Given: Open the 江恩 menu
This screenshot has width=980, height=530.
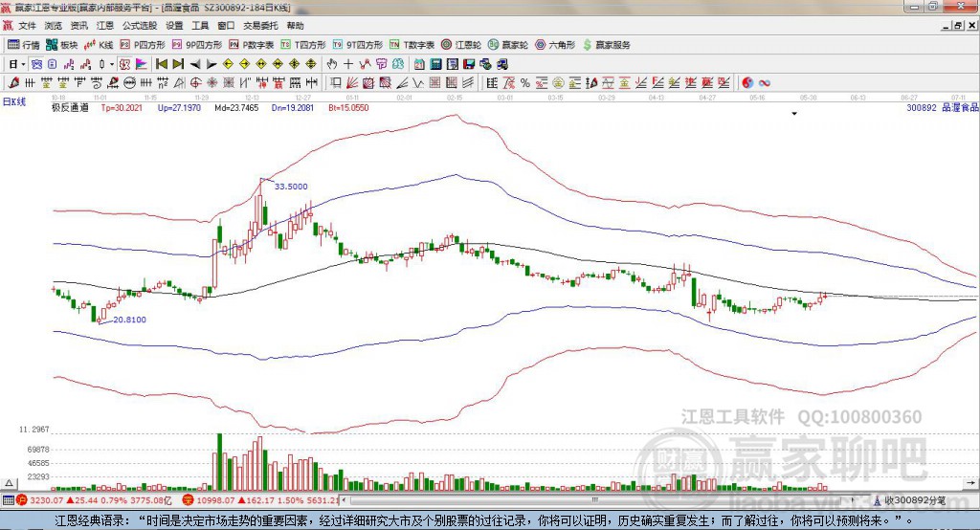Looking at the screenshot, I should (105, 26).
